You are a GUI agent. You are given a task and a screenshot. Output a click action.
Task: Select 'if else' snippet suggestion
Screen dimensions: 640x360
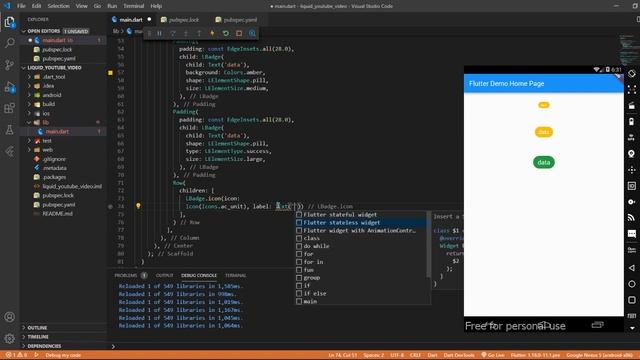click(361, 293)
